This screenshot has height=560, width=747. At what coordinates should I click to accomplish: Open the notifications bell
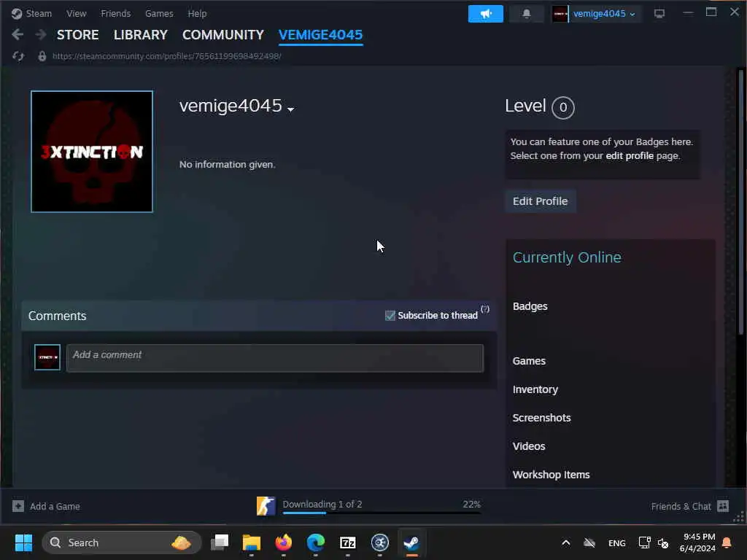(x=527, y=14)
